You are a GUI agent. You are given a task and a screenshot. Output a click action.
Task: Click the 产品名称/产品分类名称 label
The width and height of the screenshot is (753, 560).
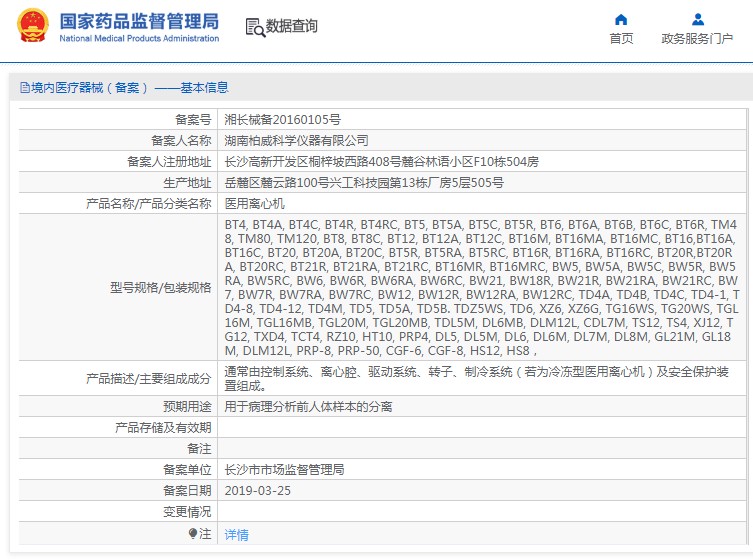148,204
